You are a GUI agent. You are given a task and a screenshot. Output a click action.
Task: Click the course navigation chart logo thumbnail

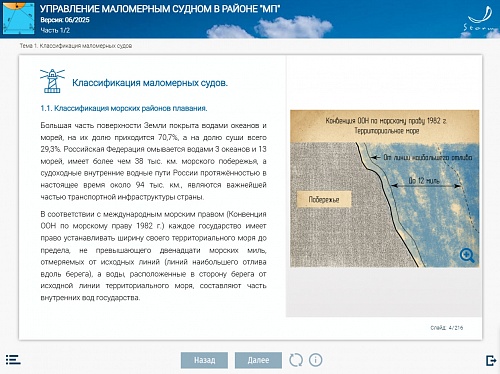tap(18, 18)
